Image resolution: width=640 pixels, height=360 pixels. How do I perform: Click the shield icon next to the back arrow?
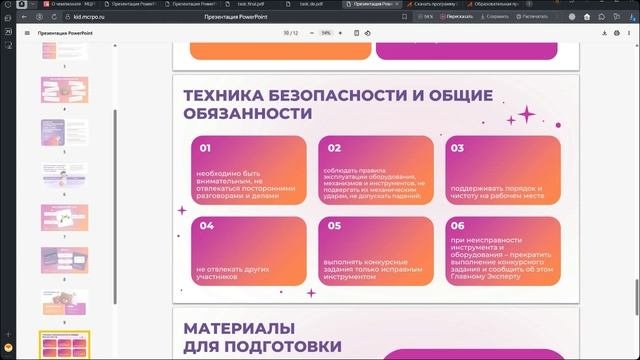coord(39,17)
